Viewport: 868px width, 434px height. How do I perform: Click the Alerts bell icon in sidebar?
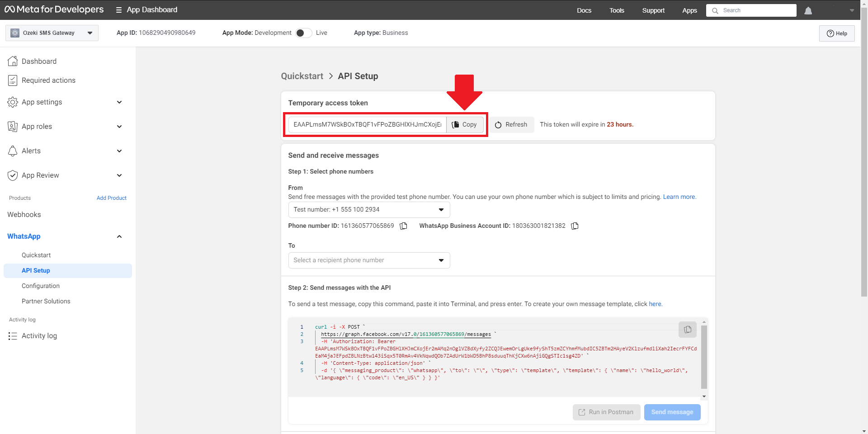[x=13, y=151]
